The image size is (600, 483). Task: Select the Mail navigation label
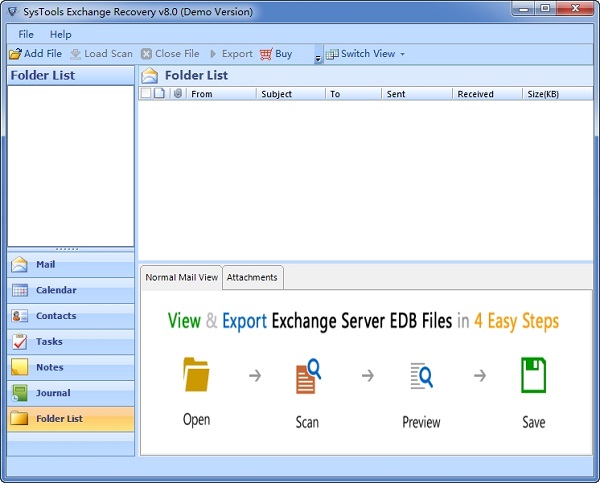point(46,264)
